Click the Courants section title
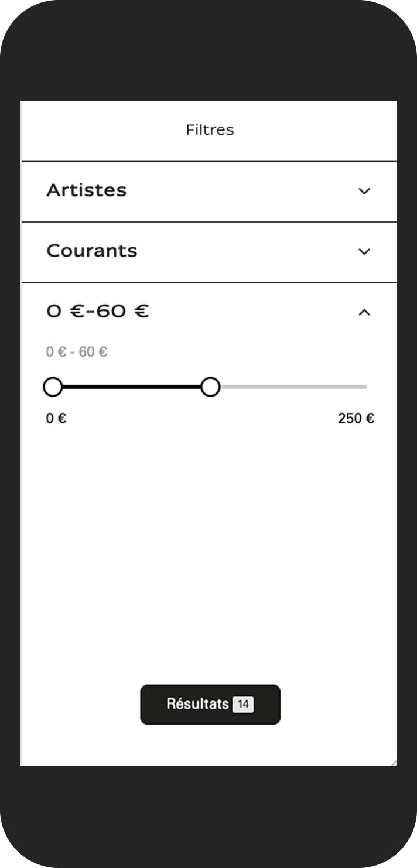Screen dimensions: 417x868 click(x=93, y=251)
